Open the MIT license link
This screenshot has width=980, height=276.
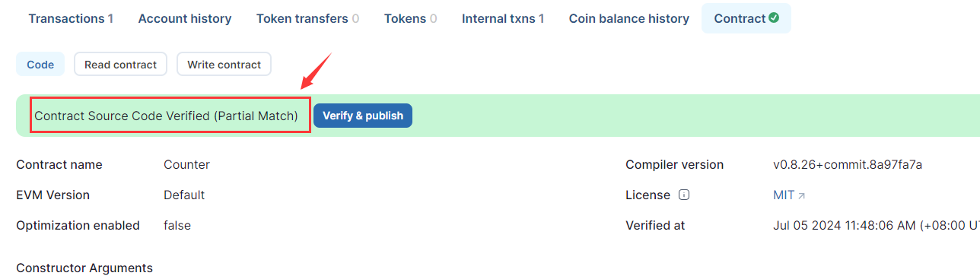point(784,195)
